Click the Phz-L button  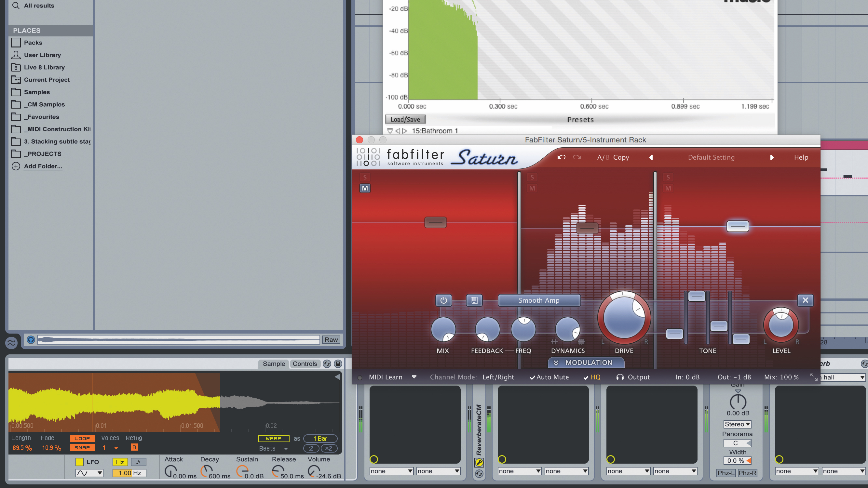pyautogui.click(x=726, y=473)
